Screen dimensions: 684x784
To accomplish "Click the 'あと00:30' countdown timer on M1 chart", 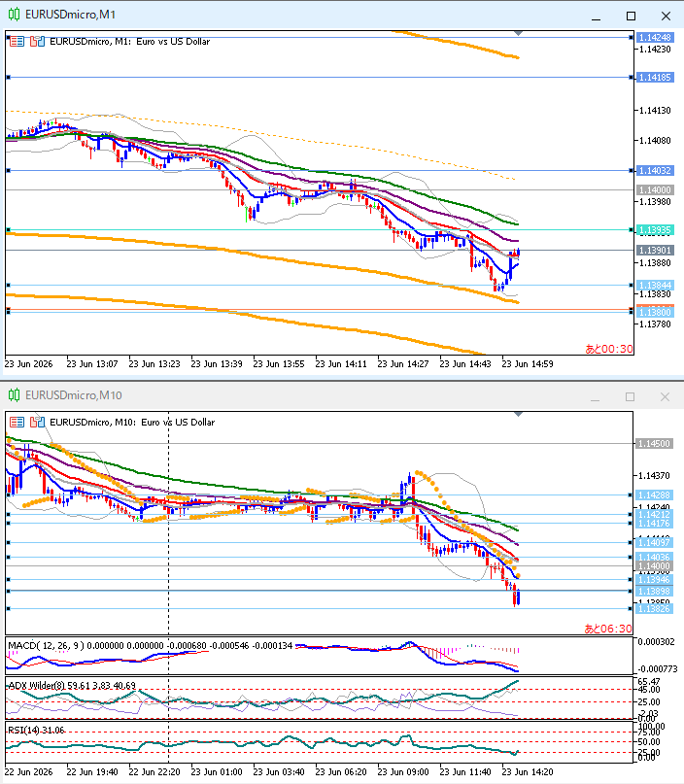I will 609,349.
